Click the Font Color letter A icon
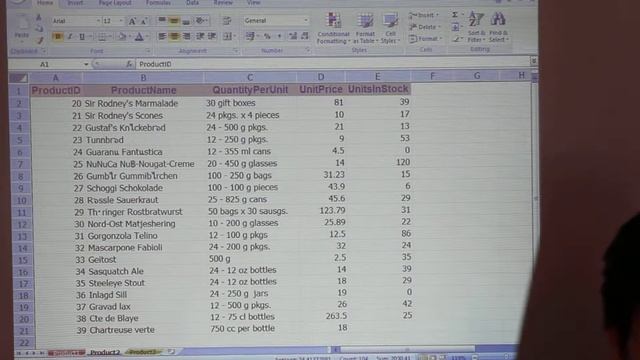The image size is (640, 360). [139, 37]
